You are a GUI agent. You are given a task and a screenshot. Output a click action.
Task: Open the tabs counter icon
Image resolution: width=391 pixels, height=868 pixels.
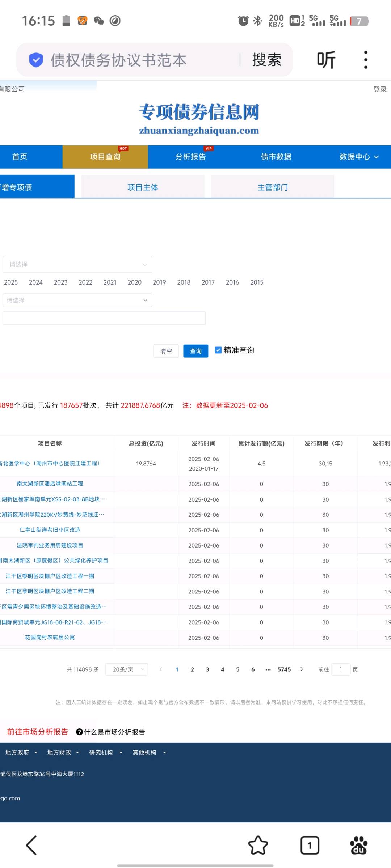(310, 845)
